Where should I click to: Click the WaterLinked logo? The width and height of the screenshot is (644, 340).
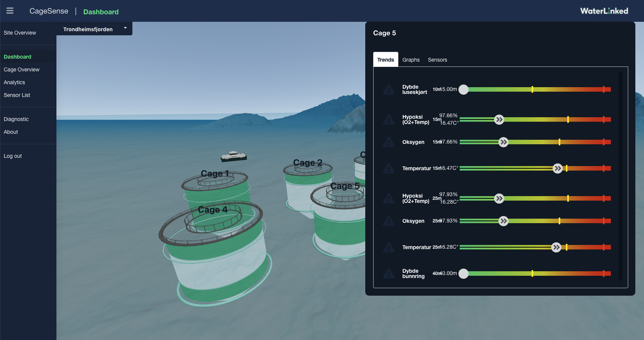click(x=604, y=11)
